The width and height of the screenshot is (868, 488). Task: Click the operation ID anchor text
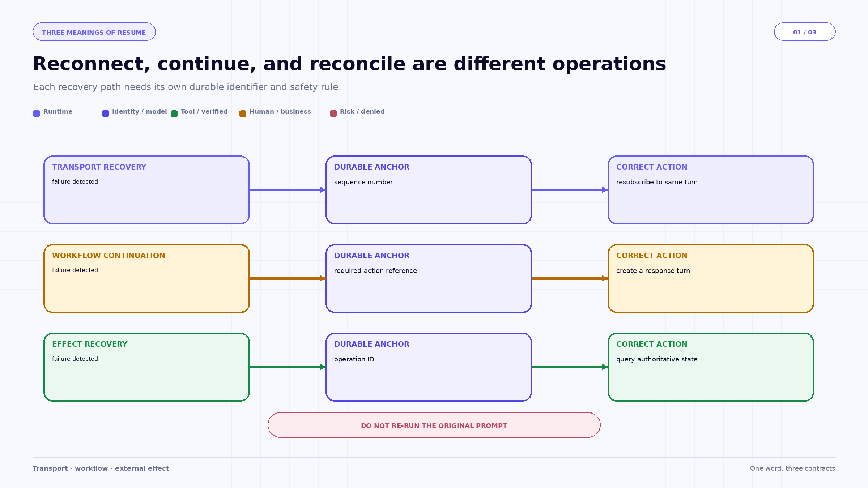(354, 359)
